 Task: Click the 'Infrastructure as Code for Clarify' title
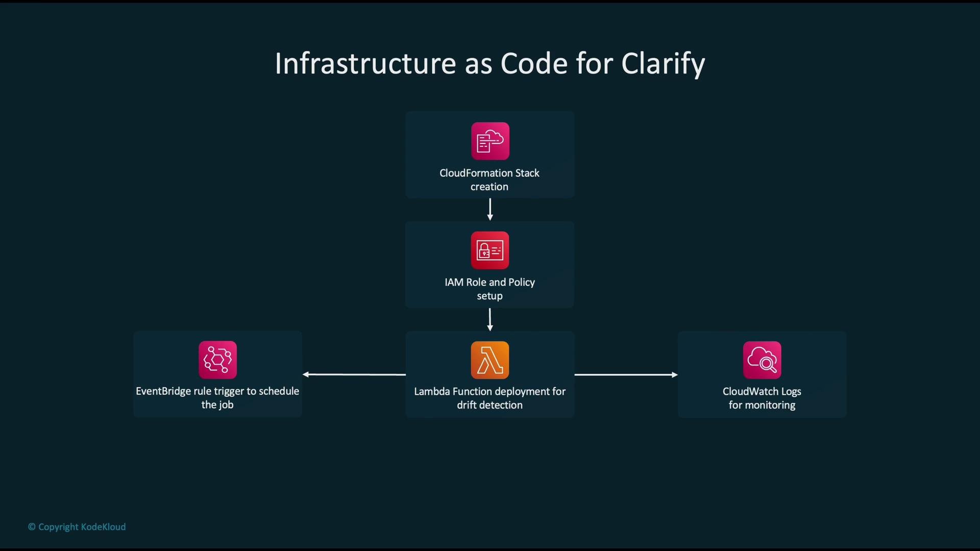(x=490, y=64)
